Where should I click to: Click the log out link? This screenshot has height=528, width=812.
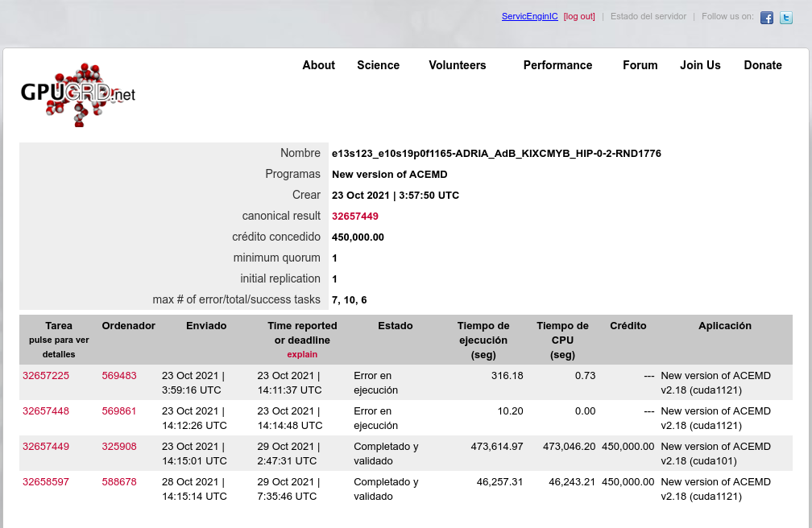(579, 17)
